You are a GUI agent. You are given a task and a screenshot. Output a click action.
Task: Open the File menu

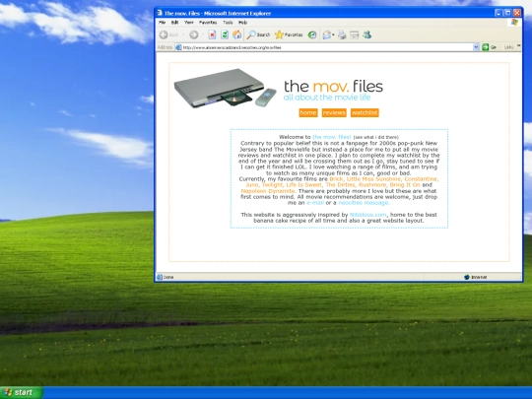point(163,23)
